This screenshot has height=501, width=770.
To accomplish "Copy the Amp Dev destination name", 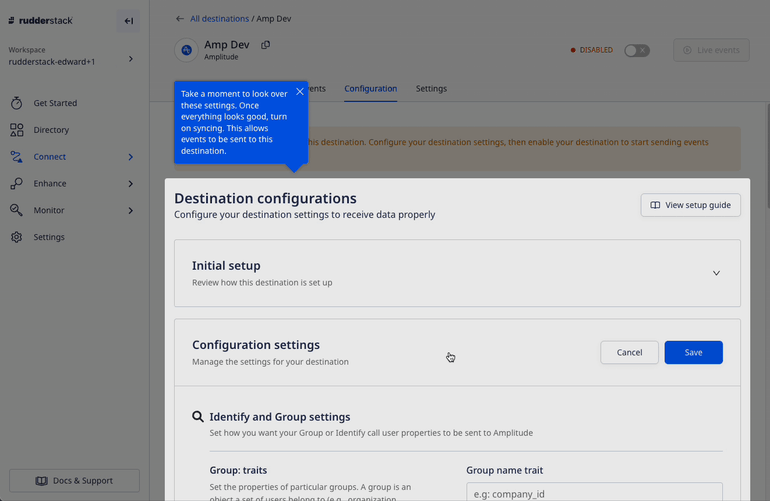I will (x=266, y=45).
